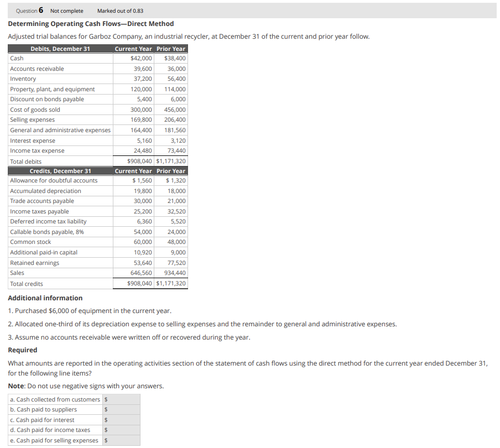
Task: Select the cash paid for interest input field
Action: (121, 420)
